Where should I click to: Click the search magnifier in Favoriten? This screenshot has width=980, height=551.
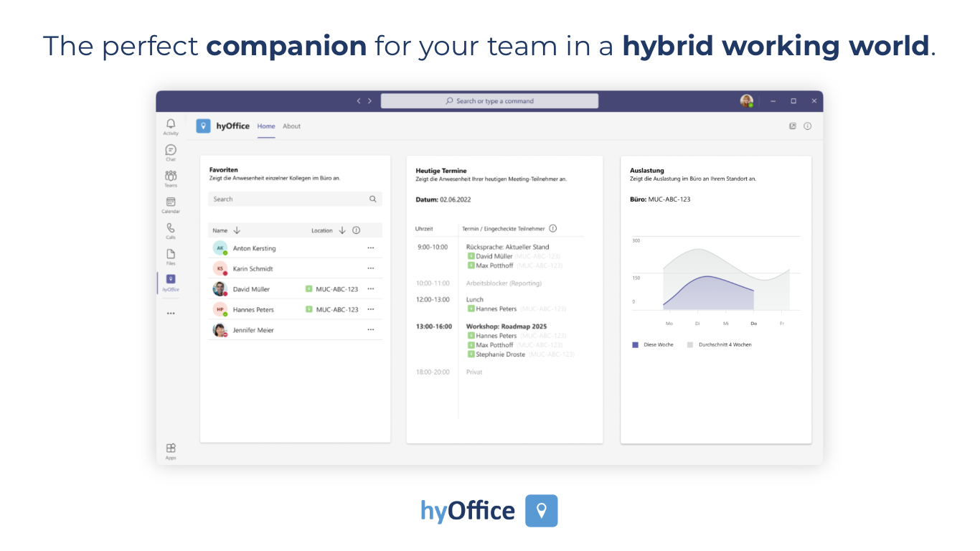coord(373,199)
